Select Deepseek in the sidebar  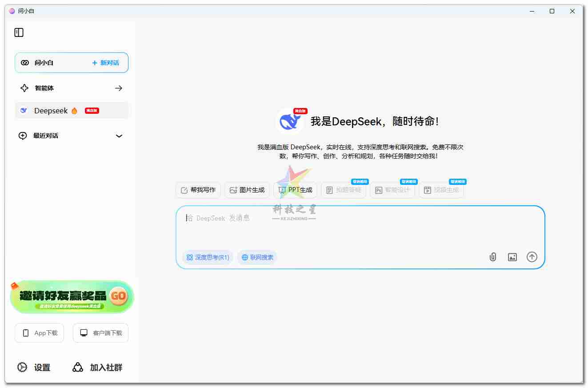tap(51, 110)
